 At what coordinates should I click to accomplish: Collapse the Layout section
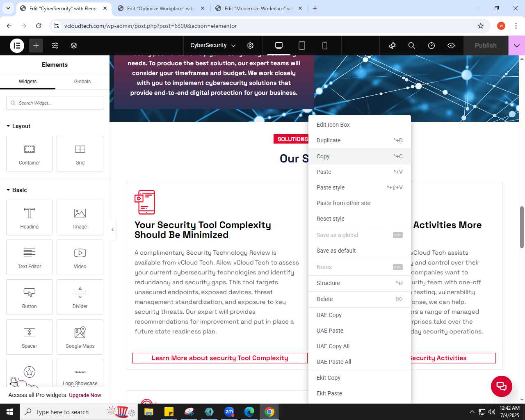(x=18, y=126)
